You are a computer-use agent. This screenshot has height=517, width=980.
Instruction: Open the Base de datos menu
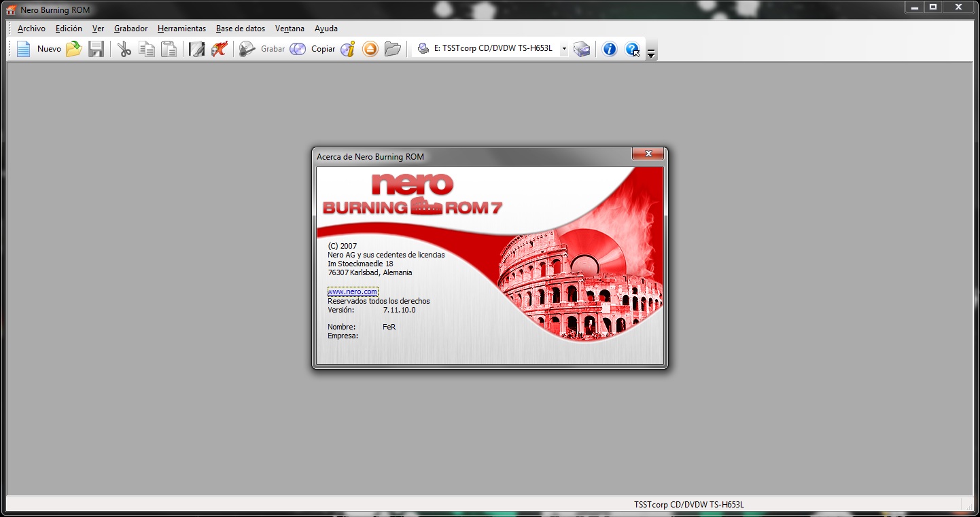241,29
